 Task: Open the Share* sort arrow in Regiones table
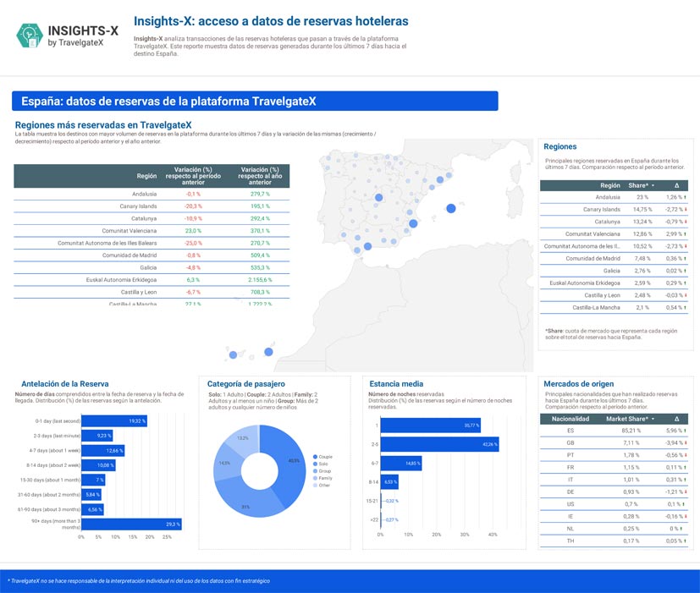tap(653, 185)
